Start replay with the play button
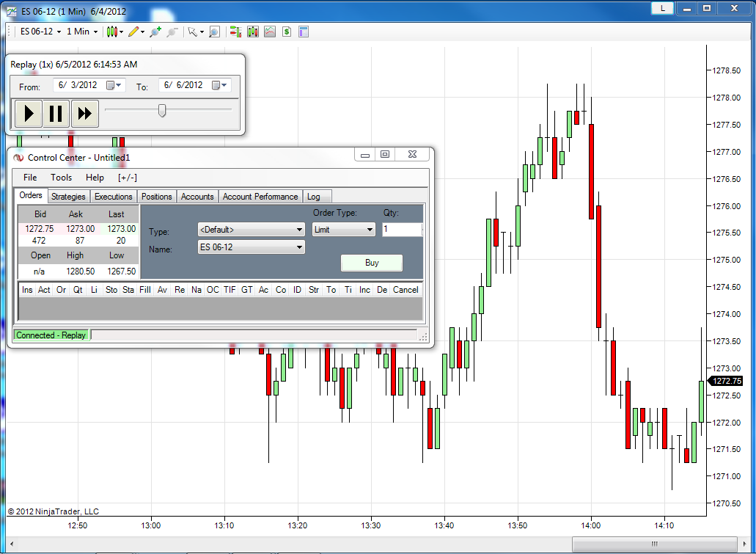 click(29, 114)
